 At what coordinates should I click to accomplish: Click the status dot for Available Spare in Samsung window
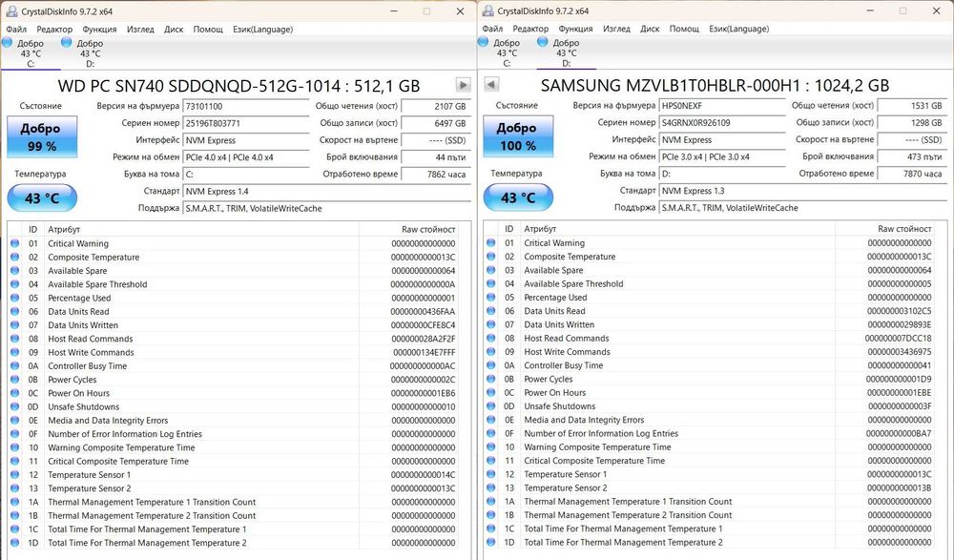[491, 270]
